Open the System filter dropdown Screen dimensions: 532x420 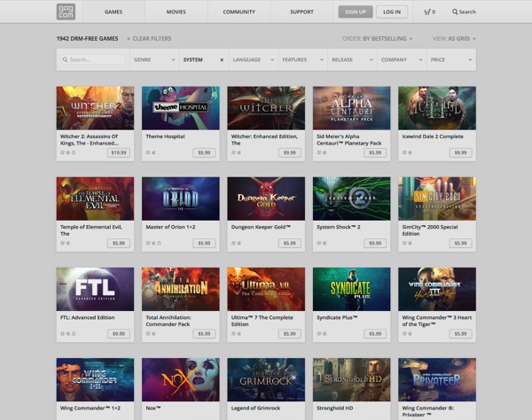click(204, 59)
